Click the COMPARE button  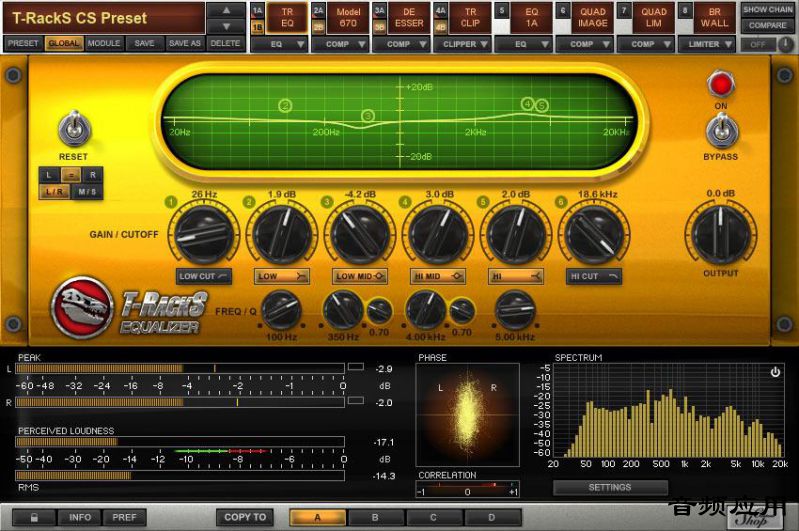767,25
